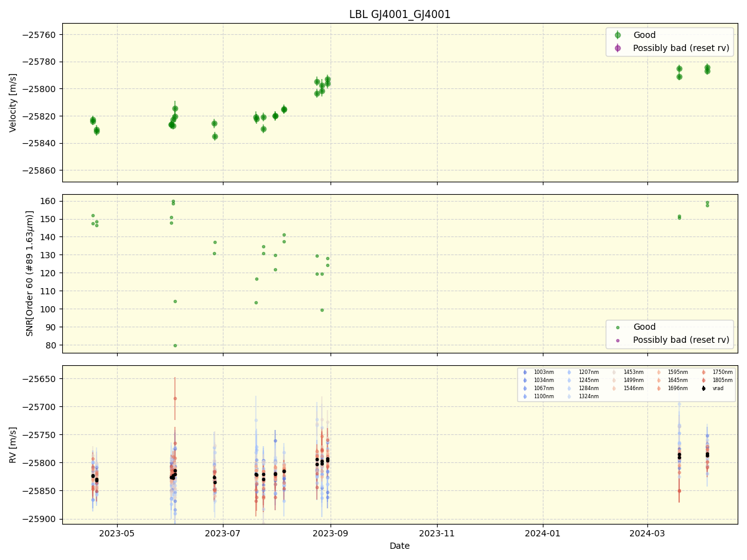Click the 2024-01 date tick label
Image resolution: width=747 pixels, height=560 pixels.
tap(543, 533)
